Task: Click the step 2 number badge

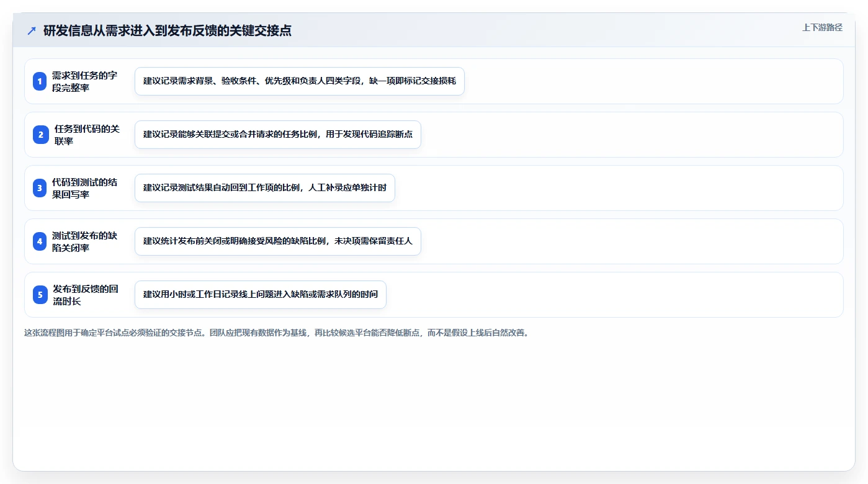Action: pos(40,135)
